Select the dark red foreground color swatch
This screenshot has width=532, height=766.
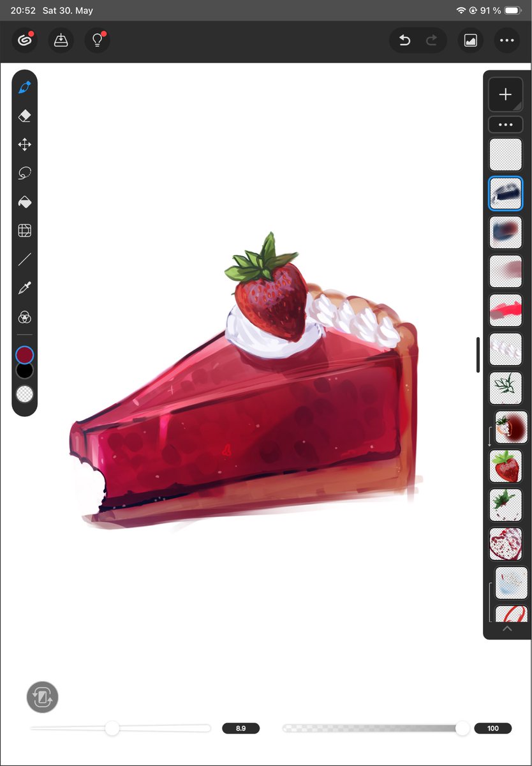pos(25,355)
